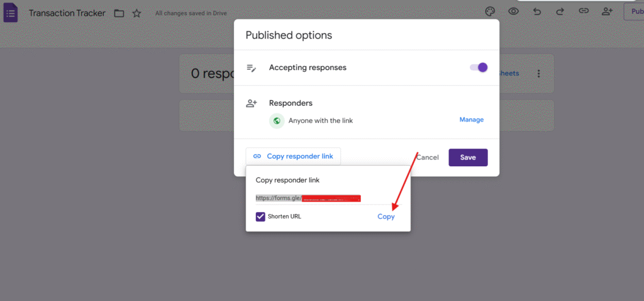The width and height of the screenshot is (644, 301).
Task: Uncheck the Shorten URL checkbox
Action: (260, 217)
